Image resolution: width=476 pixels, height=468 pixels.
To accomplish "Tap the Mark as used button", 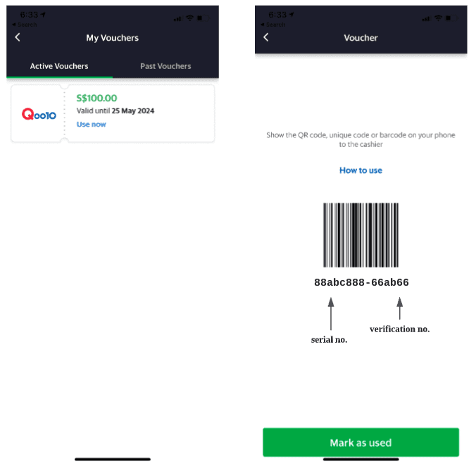I will click(x=361, y=442).
